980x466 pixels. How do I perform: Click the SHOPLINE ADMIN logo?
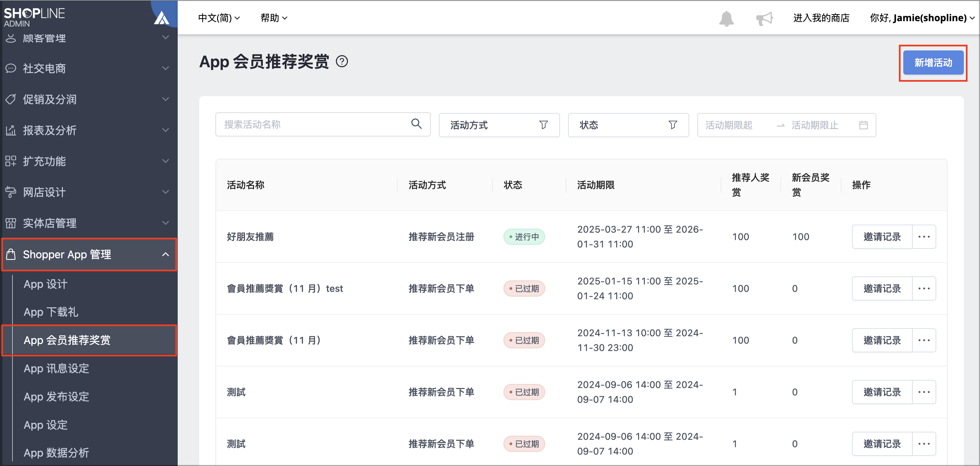(34, 17)
